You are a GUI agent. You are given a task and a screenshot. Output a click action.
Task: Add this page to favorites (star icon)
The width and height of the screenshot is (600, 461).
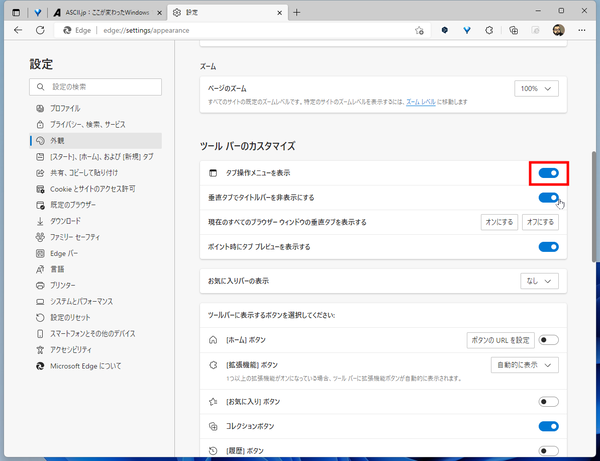421,31
